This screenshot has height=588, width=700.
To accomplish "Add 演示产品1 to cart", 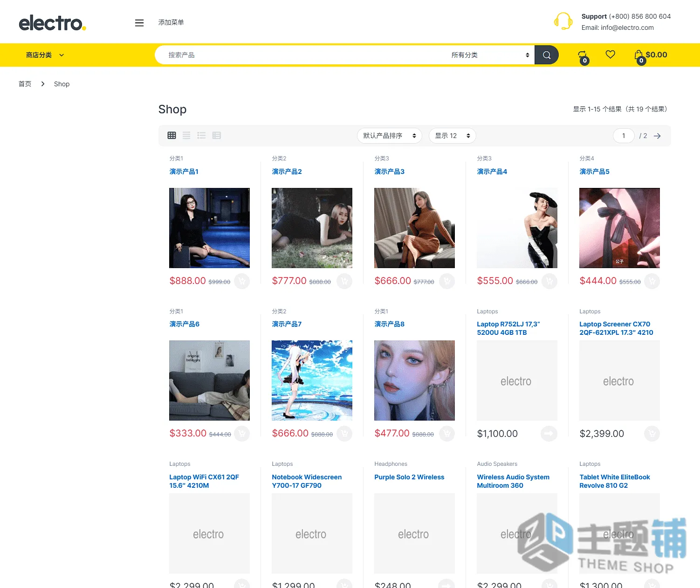I will [242, 281].
